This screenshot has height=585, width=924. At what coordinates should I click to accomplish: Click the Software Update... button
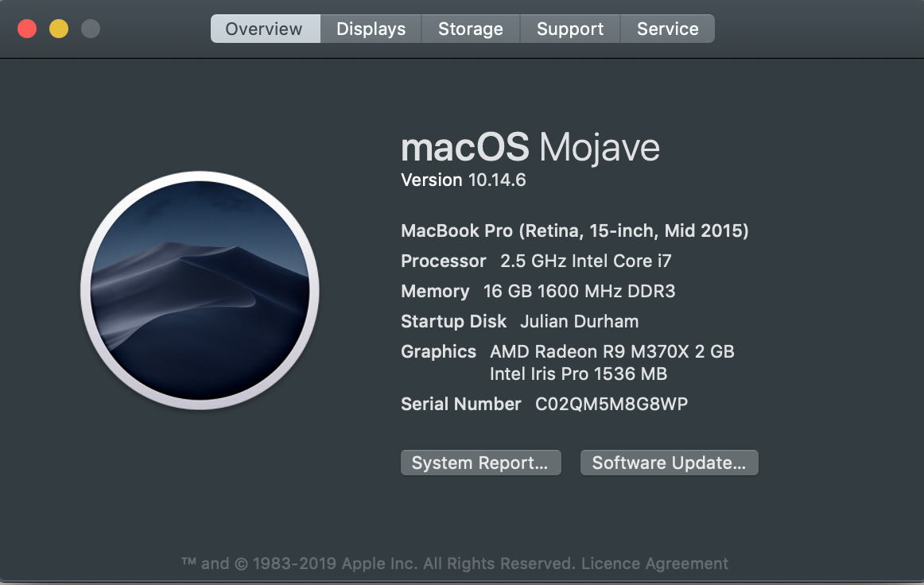[670, 463]
